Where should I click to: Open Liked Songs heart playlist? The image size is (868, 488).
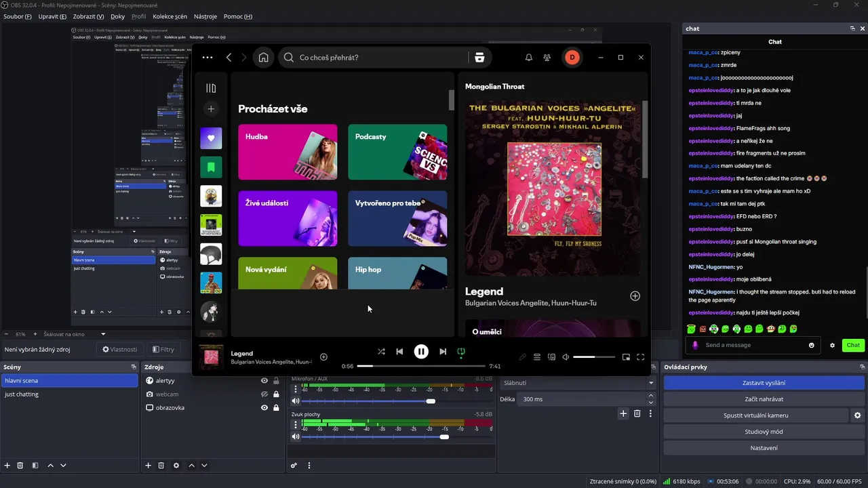(211, 138)
